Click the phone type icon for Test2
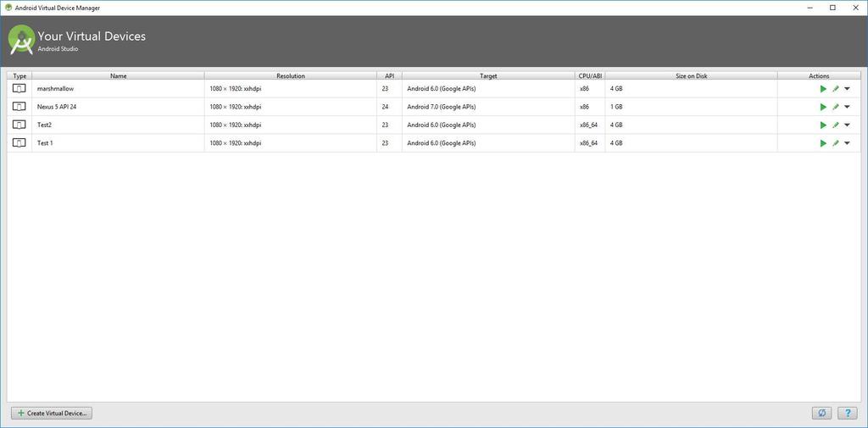Image resolution: width=868 pixels, height=428 pixels. click(x=19, y=125)
